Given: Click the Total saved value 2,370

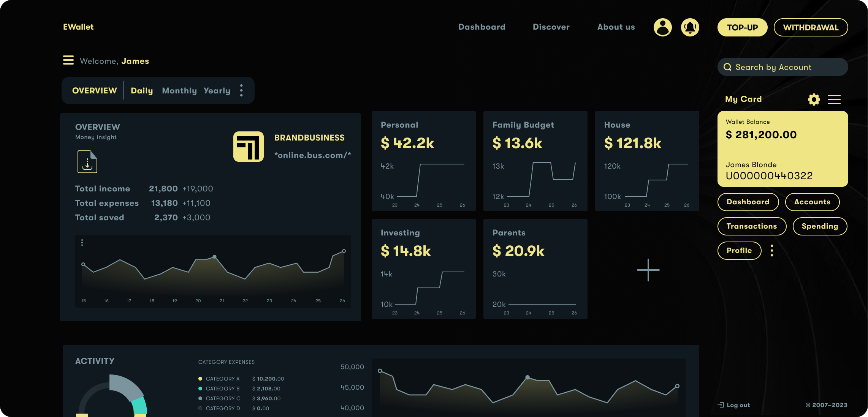Looking at the screenshot, I should [x=166, y=218].
